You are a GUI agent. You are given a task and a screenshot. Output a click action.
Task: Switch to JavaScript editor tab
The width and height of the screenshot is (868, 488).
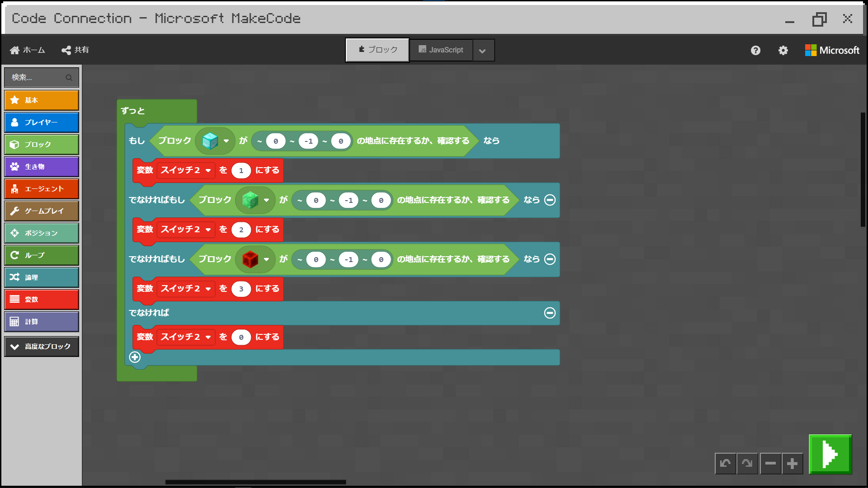[x=441, y=50]
